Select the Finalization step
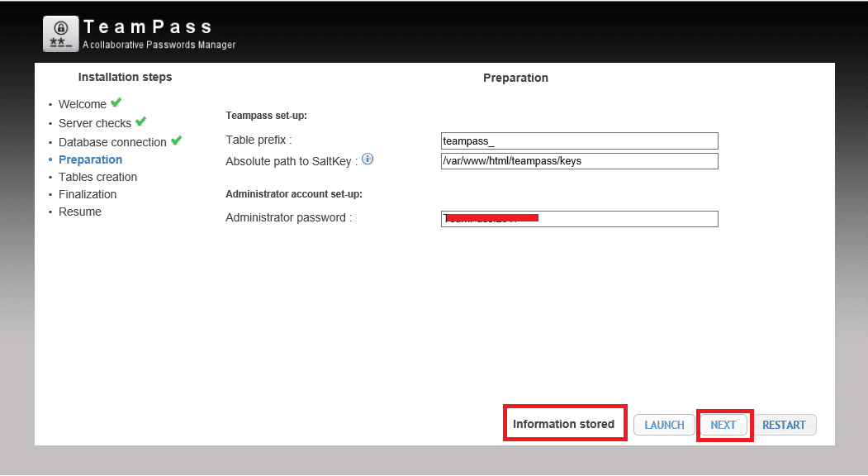868x476 pixels. click(88, 194)
